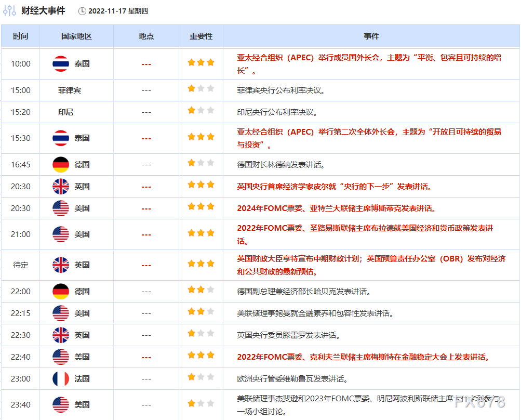521x420 pixels.
Task: Click the French flag in 23:00 row
Action: [61, 378]
